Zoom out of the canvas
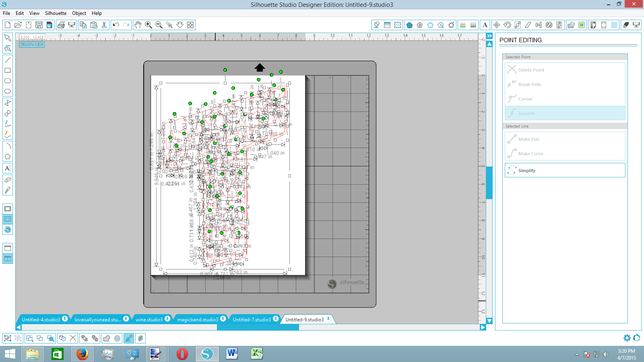The width and height of the screenshot is (644, 362). [x=159, y=25]
